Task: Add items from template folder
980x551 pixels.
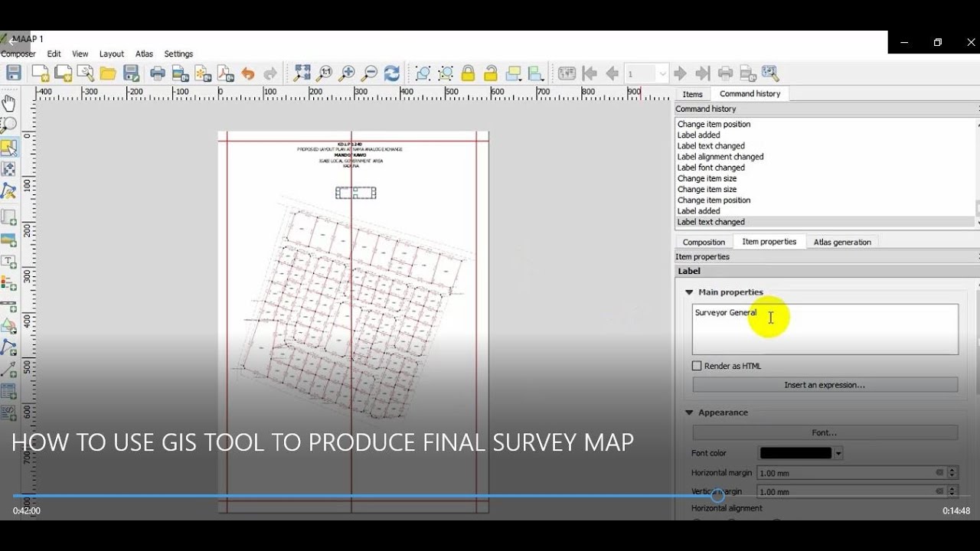Action: [108, 73]
